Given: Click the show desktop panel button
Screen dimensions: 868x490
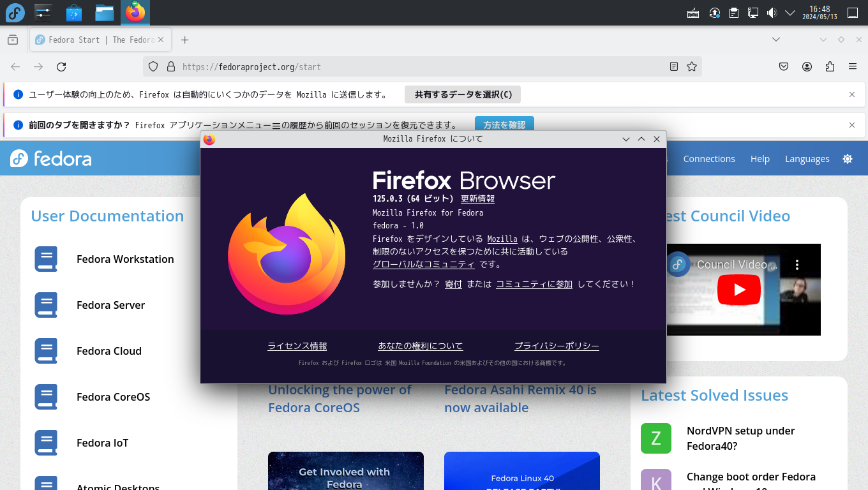Looking at the screenshot, I should (853, 13).
